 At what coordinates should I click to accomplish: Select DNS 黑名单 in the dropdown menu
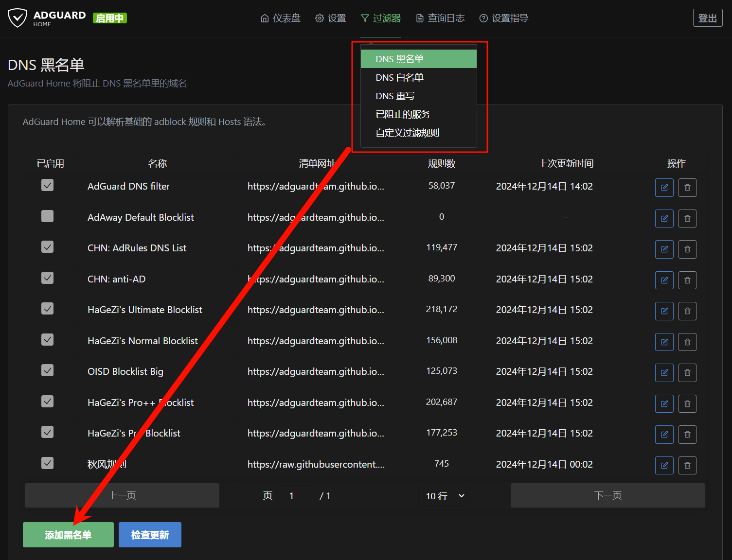(419, 59)
